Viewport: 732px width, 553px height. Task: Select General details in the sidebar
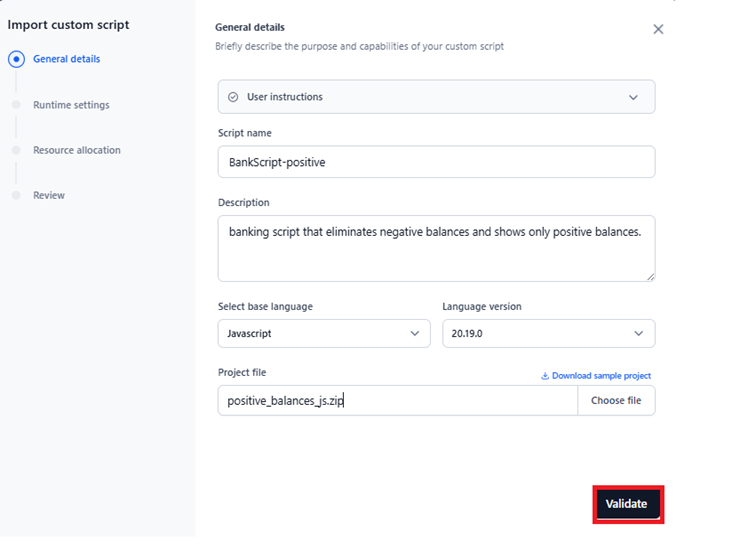[x=66, y=59]
